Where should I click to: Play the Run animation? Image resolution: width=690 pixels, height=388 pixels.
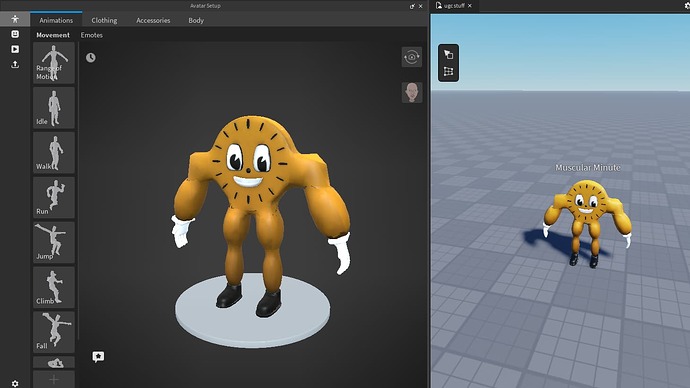point(54,198)
